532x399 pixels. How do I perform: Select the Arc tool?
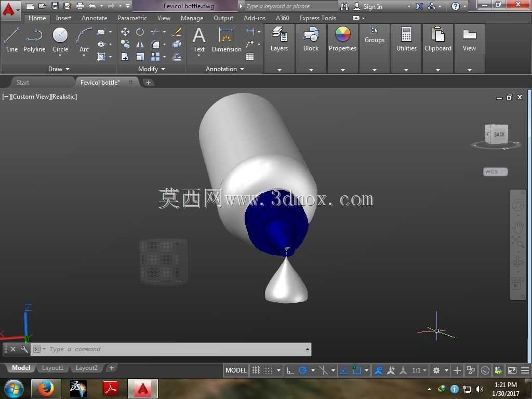tap(84, 39)
